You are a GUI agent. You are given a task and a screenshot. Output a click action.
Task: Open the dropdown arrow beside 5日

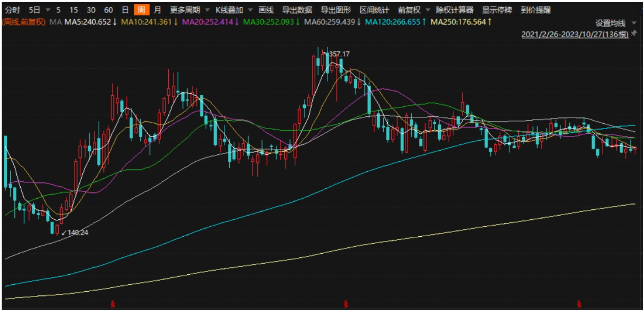[x=47, y=10]
